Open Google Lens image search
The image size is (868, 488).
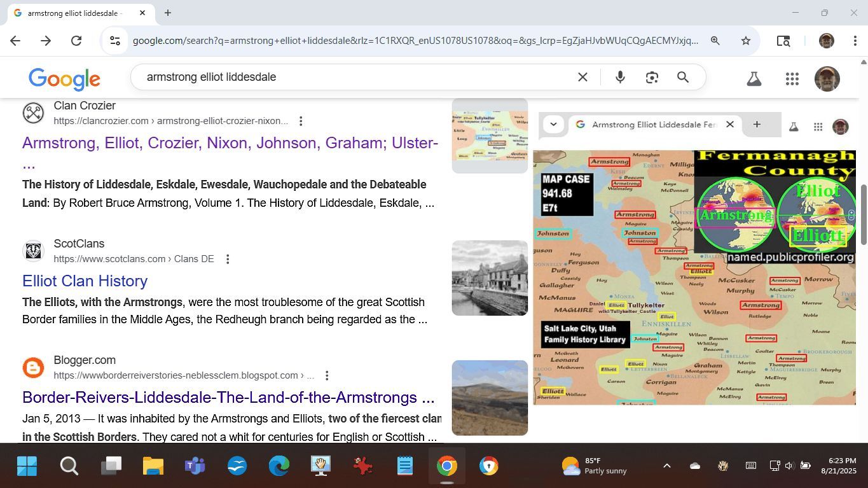point(652,77)
